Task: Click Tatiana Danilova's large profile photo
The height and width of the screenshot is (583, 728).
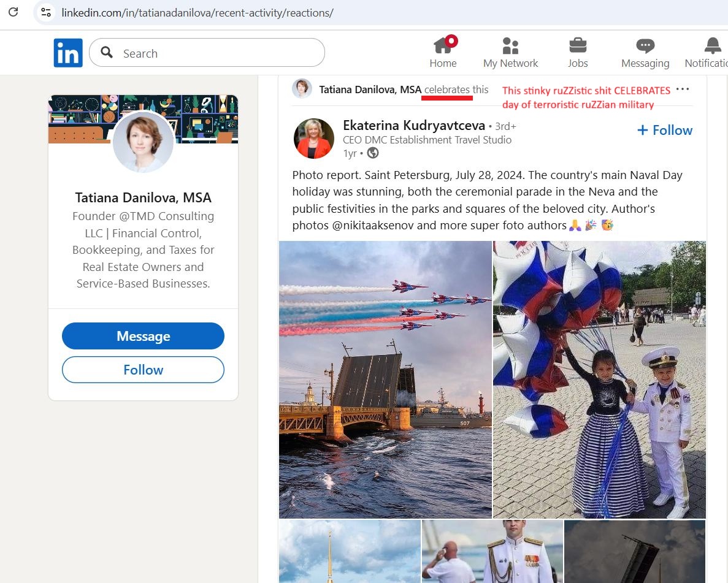Action: 143,142
